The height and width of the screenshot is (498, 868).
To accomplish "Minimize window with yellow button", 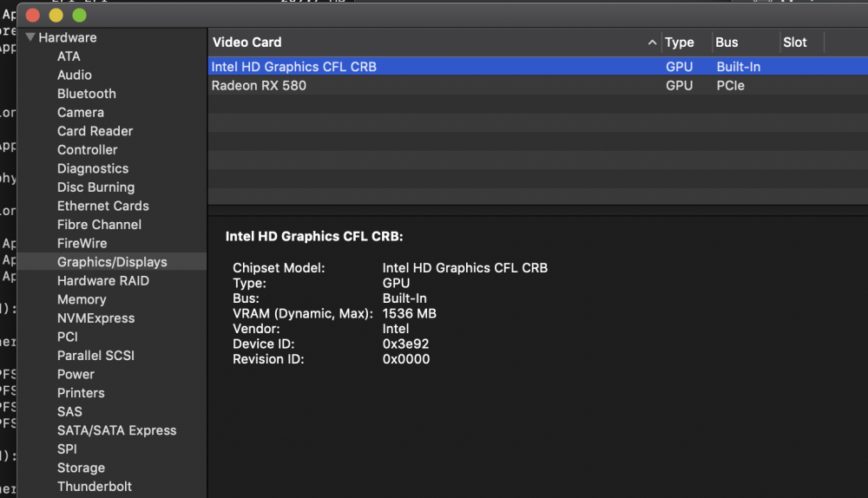I will point(56,16).
